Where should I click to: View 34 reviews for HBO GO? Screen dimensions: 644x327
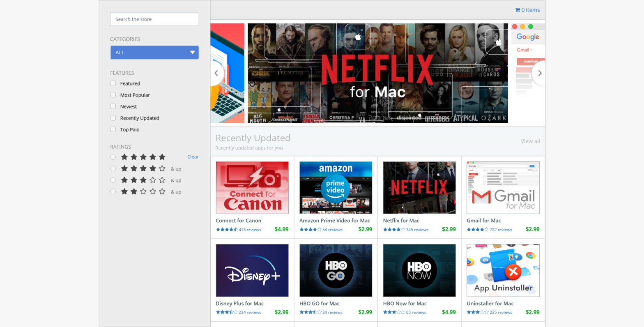point(332,313)
